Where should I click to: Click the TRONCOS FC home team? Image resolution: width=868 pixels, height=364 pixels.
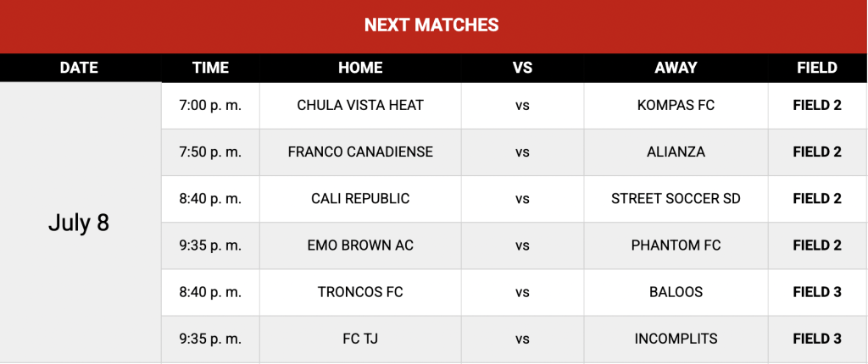(x=360, y=291)
